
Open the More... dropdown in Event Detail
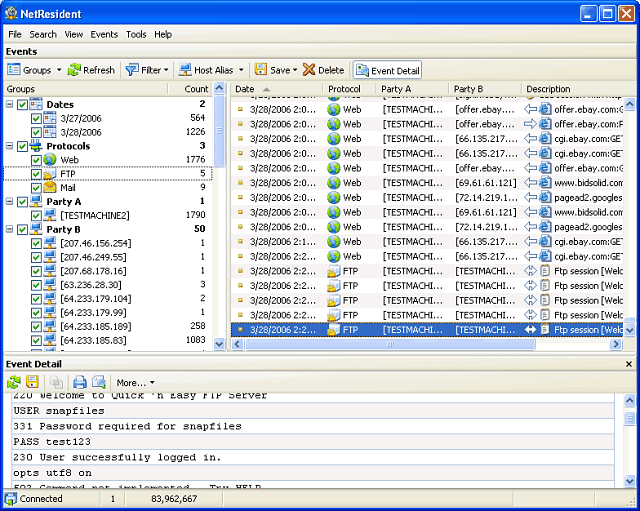pyautogui.click(x=135, y=382)
